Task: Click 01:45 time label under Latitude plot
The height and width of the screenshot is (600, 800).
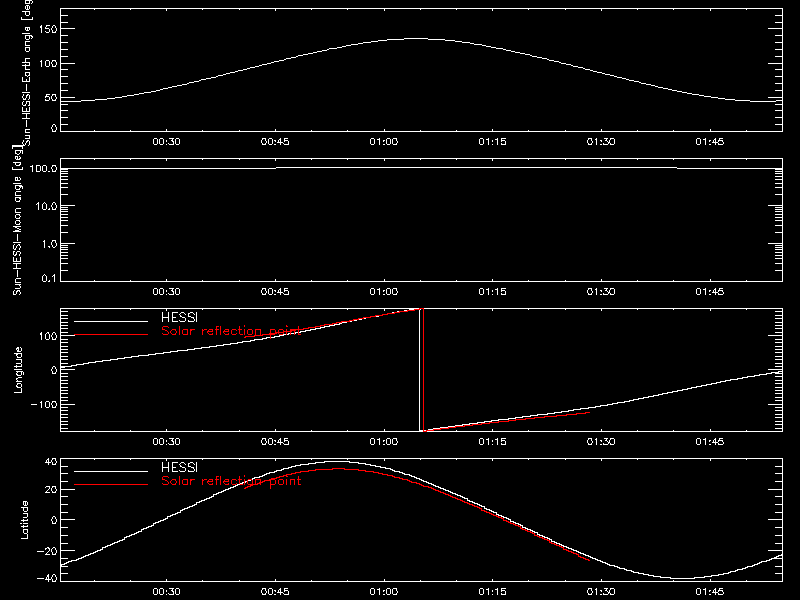Action: click(710, 592)
